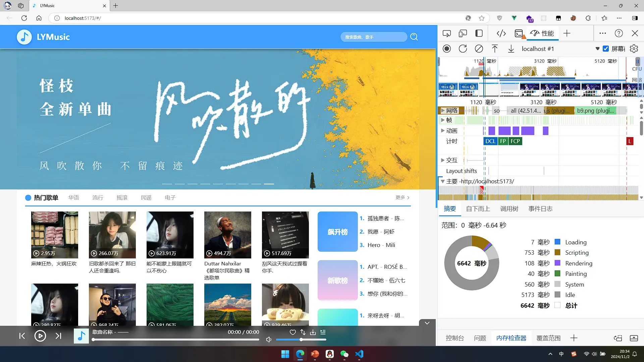Collapse the 主要 -http://localhost:5173/ thread
The width and height of the screenshot is (644, 362).
point(443,181)
